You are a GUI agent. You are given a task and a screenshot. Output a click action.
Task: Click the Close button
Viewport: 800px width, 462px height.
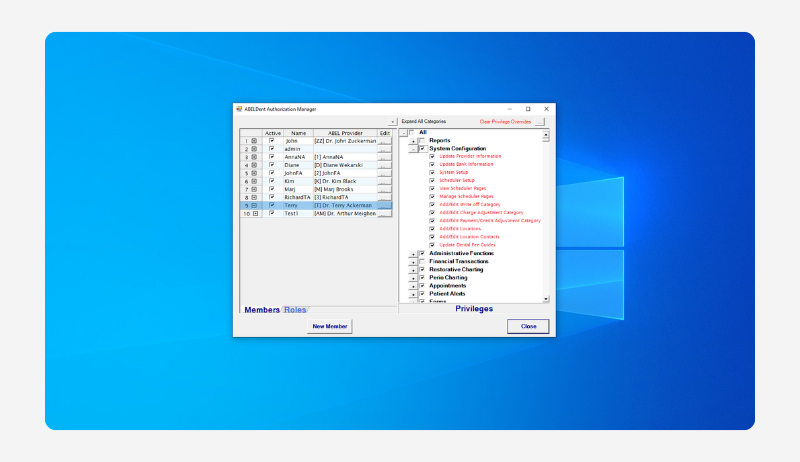tap(528, 326)
